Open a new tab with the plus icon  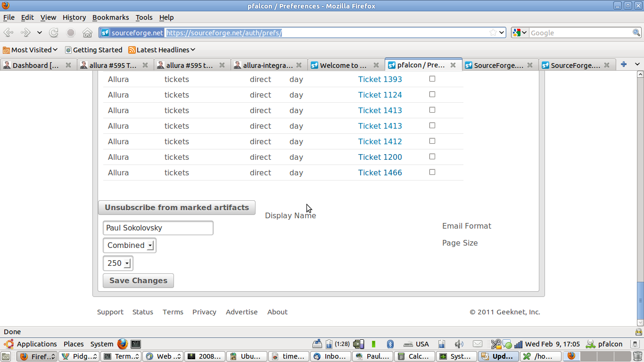[x=623, y=65]
